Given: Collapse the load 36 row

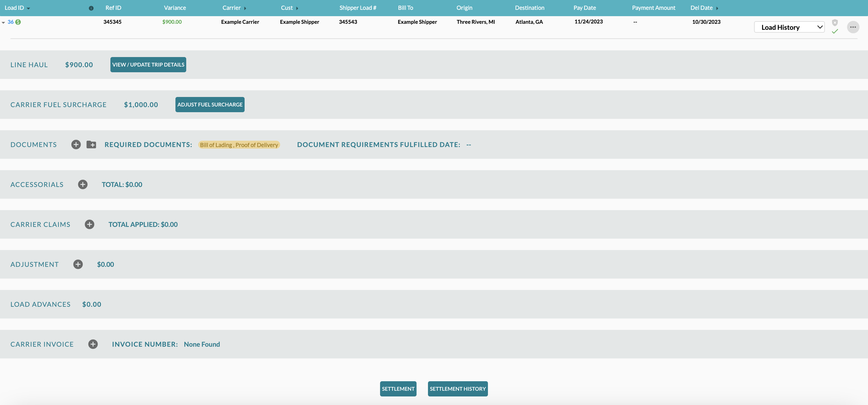Looking at the screenshot, I should [3, 22].
